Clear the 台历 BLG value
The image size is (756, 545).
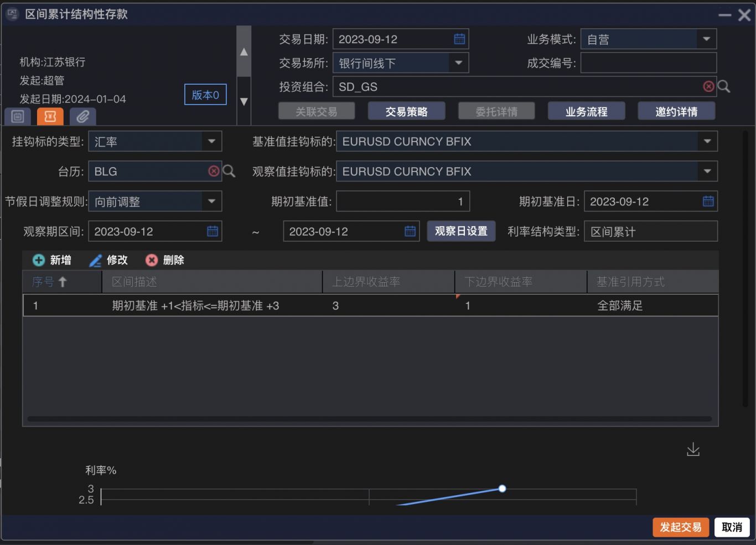[x=214, y=171]
